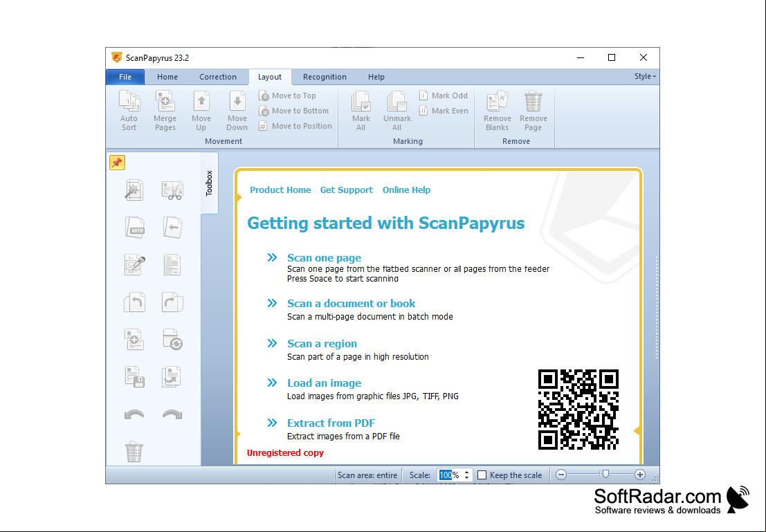
Task: Open the Style dropdown menu
Action: [x=645, y=76]
